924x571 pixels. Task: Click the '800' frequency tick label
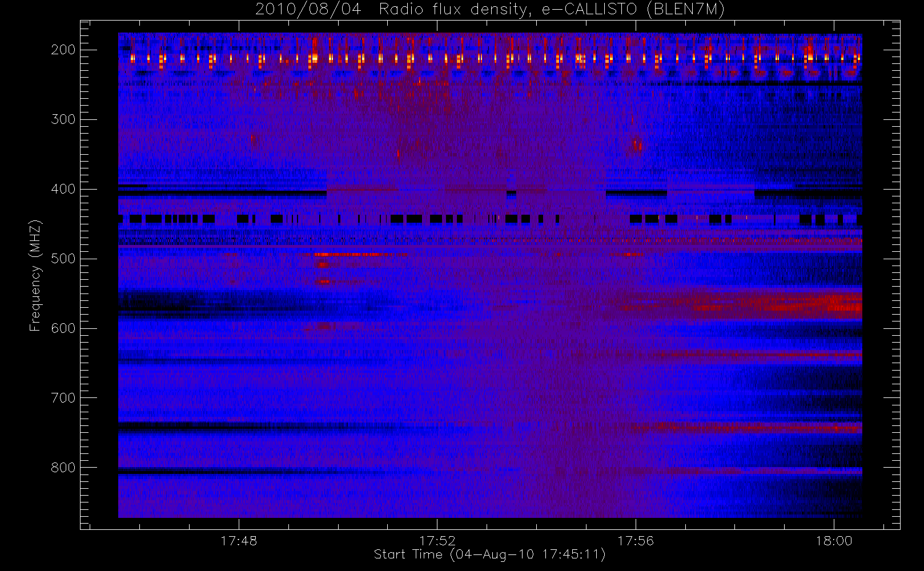point(63,468)
